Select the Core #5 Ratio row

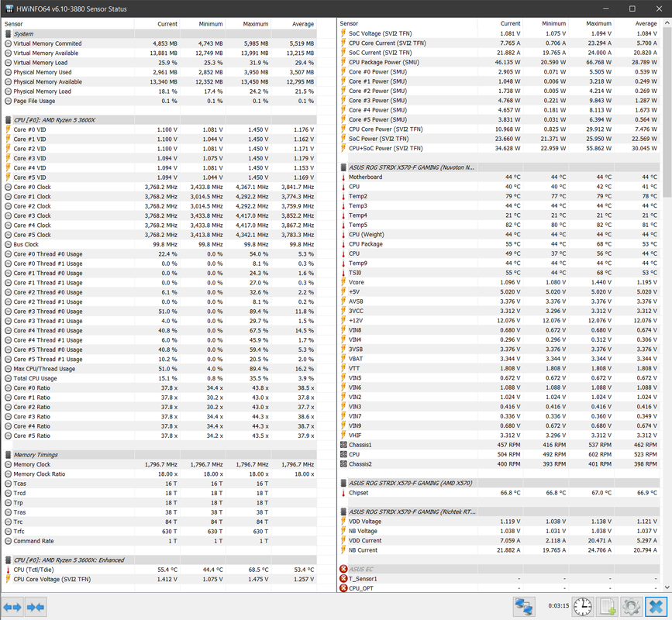tap(160, 436)
